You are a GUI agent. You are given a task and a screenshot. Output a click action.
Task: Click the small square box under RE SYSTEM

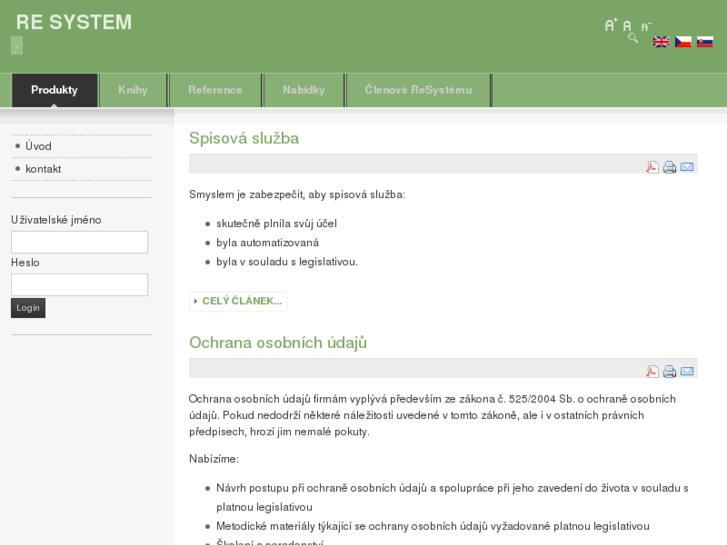coord(17,45)
